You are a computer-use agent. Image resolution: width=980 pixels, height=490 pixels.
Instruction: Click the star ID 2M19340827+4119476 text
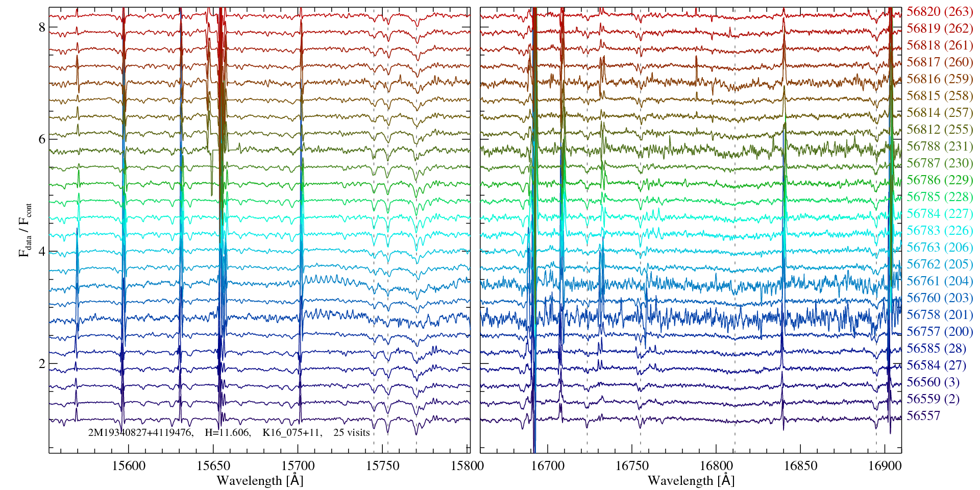[140, 433]
